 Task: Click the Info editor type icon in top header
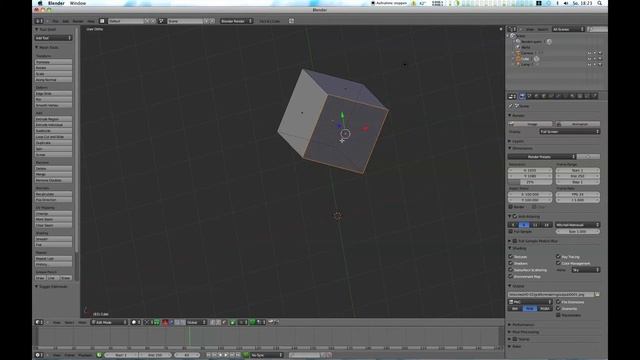39,21
